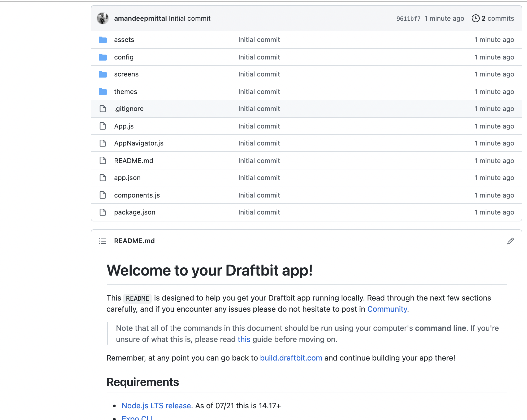The width and height of the screenshot is (527, 420).
Task: Open the Community link in README
Action: [x=387, y=309]
